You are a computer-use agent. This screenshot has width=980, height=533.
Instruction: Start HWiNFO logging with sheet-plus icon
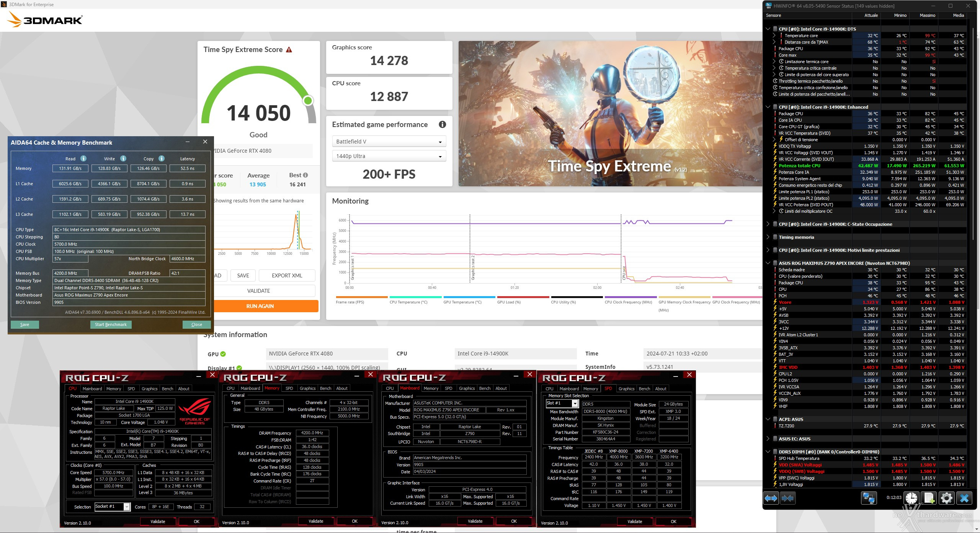929,498
